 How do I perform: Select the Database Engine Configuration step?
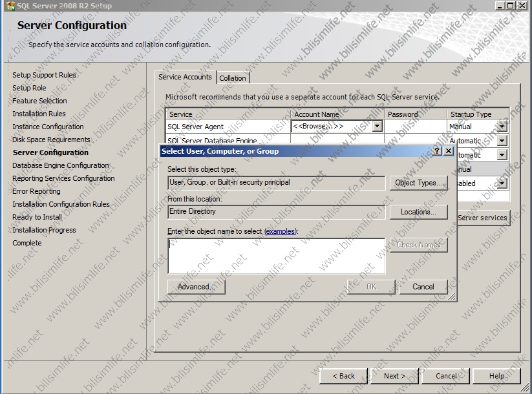tap(61, 165)
